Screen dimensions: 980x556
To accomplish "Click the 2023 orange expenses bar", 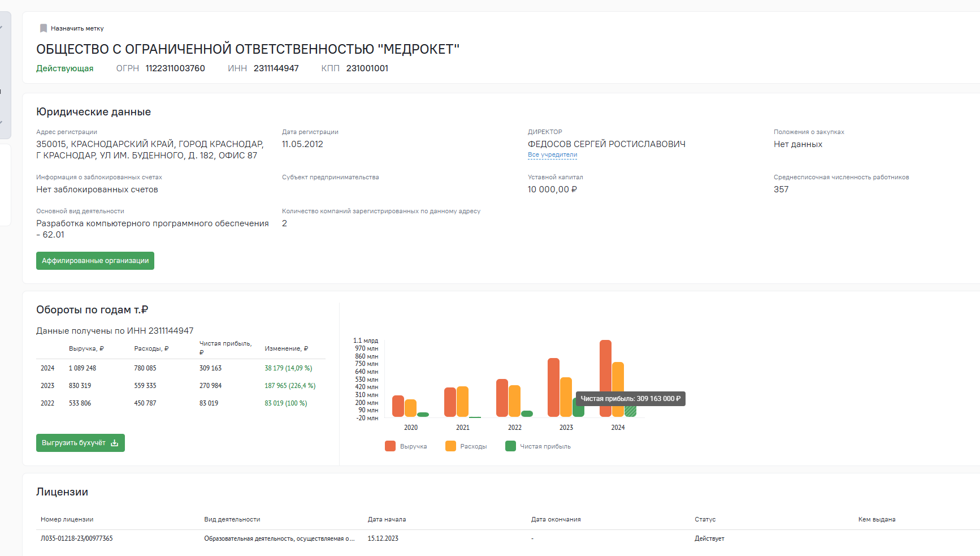I will 566,397.
